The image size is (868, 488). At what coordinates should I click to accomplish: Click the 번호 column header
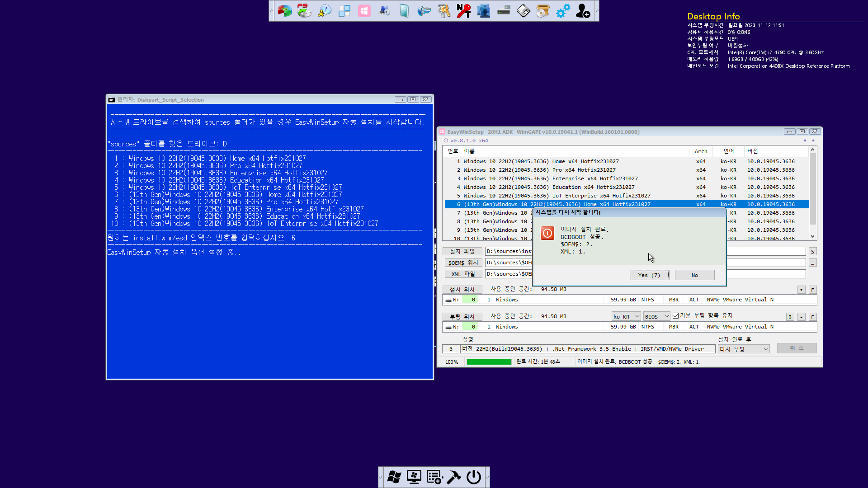tap(453, 151)
